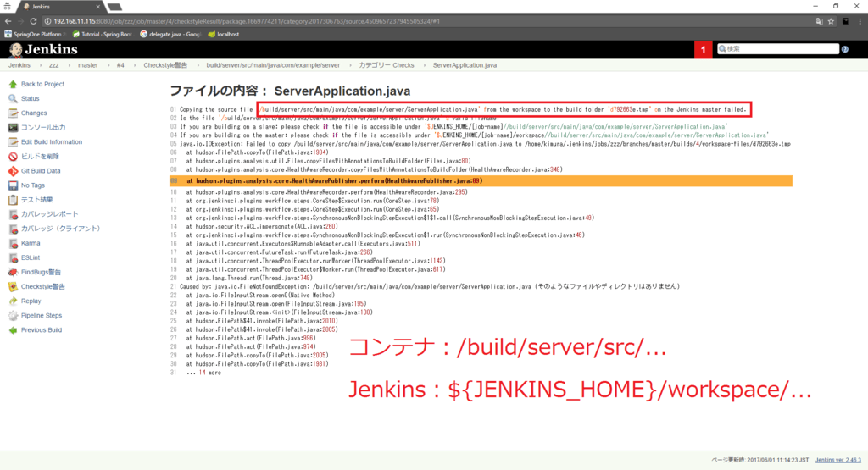Screen dimensions: 868x470
Task: Click the Changes notepad icon
Action: [x=12, y=113]
